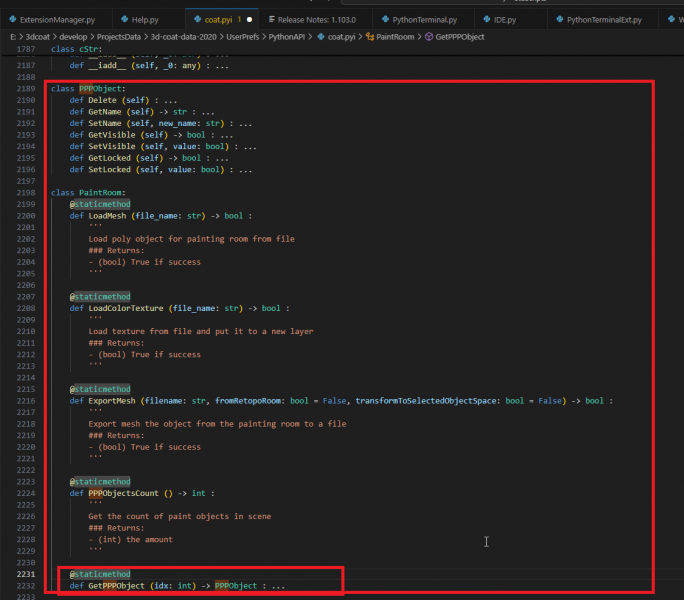Place cursor on ExportMesh function name
The image size is (684, 600).
111,400
